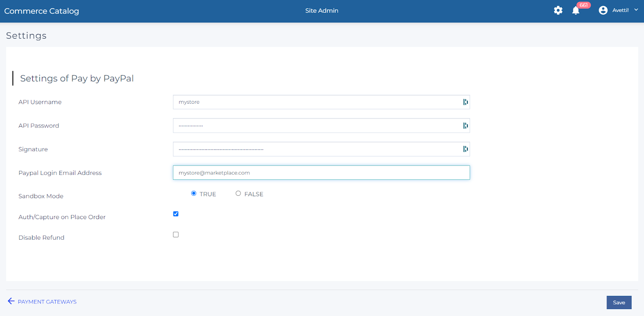Focus the Signature input field
This screenshot has width=644, height=316.
click(x=321, y=149)
